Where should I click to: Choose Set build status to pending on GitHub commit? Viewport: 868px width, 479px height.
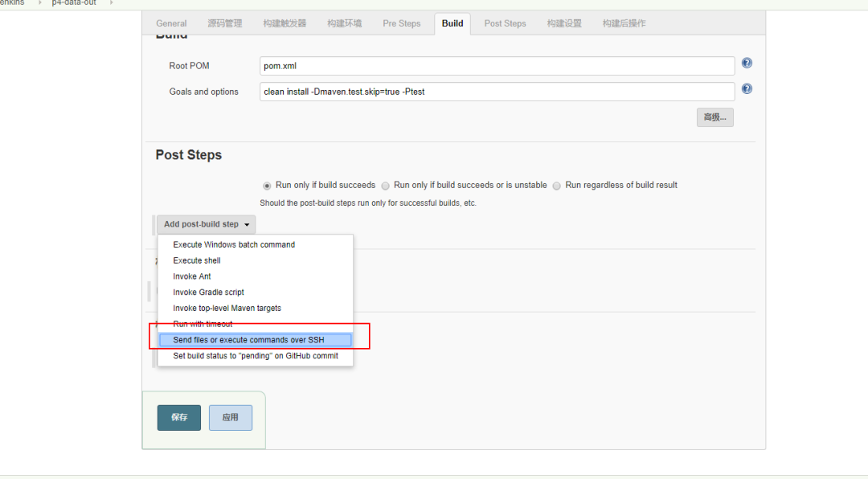point(256,355)
